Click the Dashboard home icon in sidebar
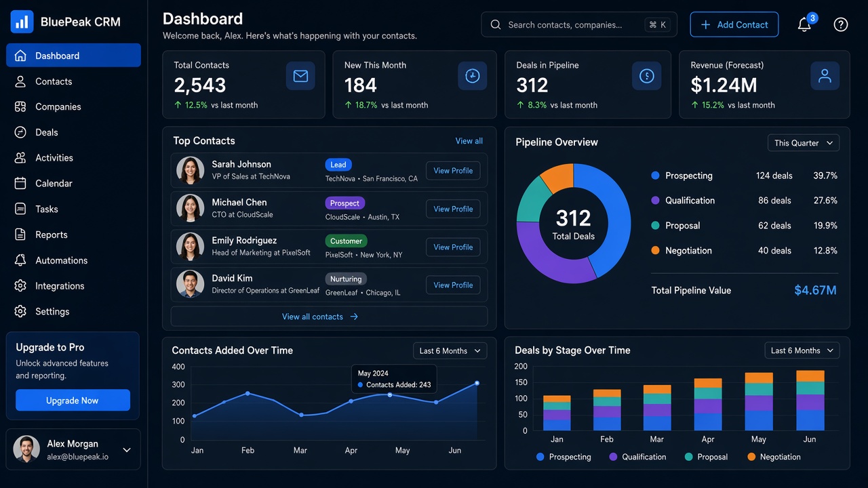Image resolution: width=868 pixels, height=488 pixels. 20,56
